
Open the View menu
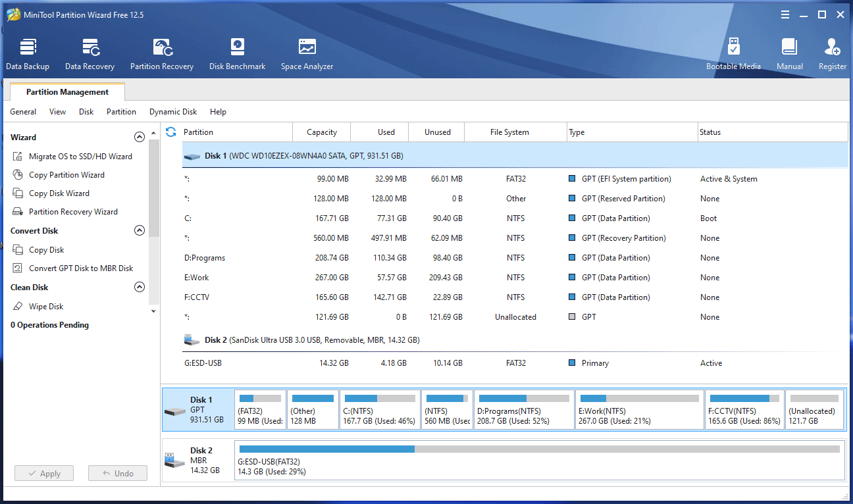click(x=58, y=112)
